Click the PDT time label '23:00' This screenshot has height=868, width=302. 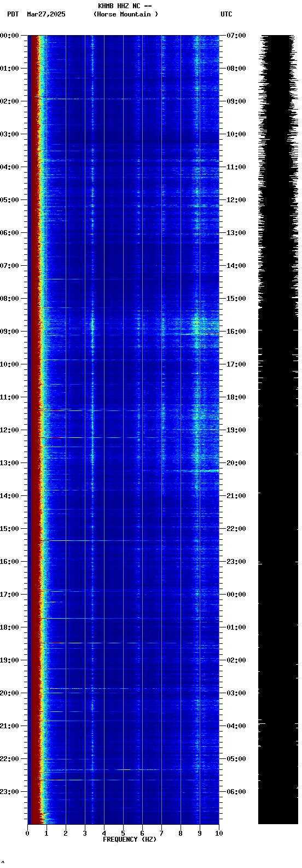tap(10, 792)
